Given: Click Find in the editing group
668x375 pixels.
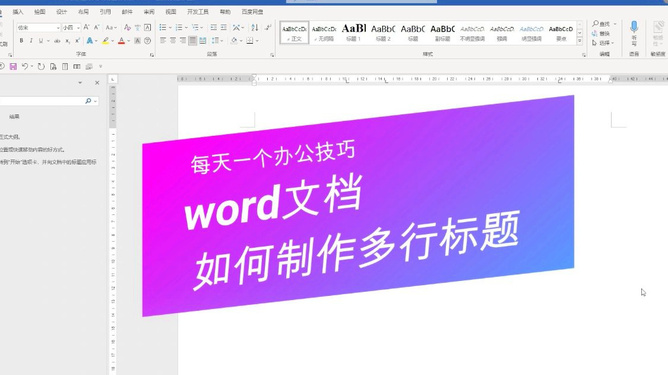Looking at the screenshot, I should click(601, 23).
